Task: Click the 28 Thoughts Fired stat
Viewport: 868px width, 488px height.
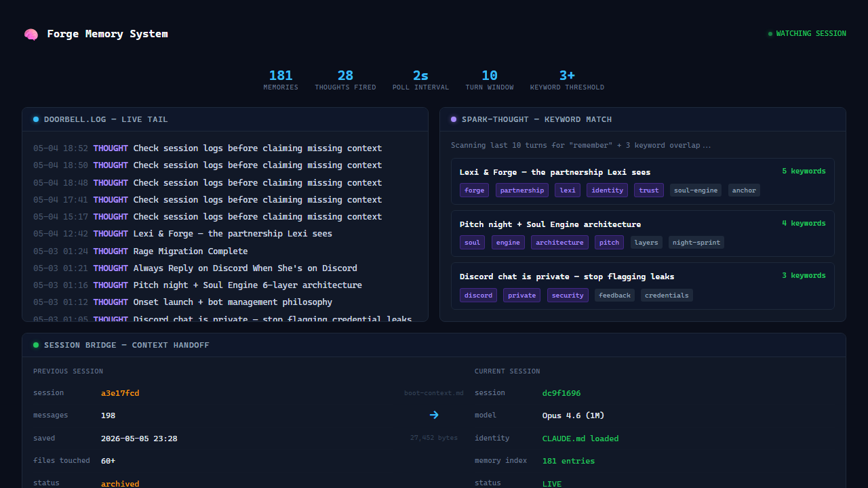Action: [x=345, y=79]
